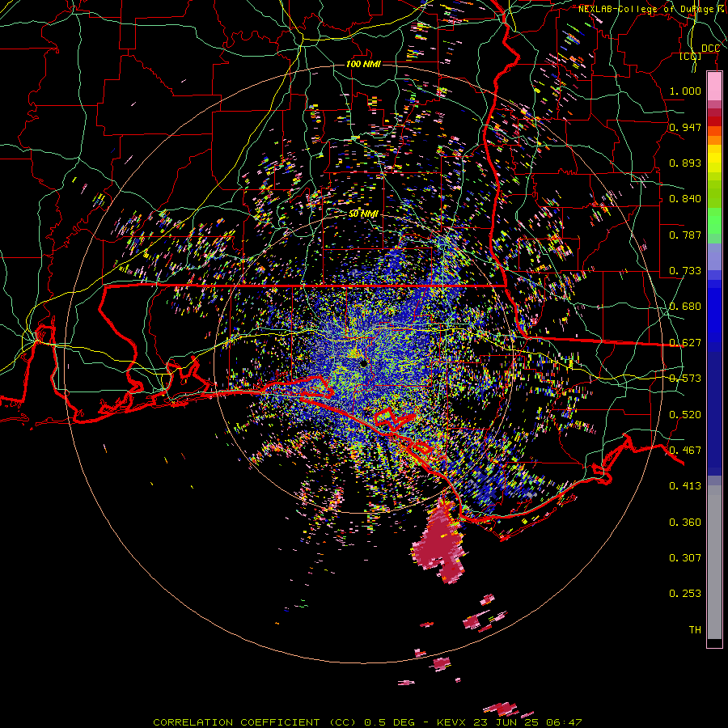The image size is (728, 728).
Task: Select the 0.253 scale value
Action: (x=685, y=594)
